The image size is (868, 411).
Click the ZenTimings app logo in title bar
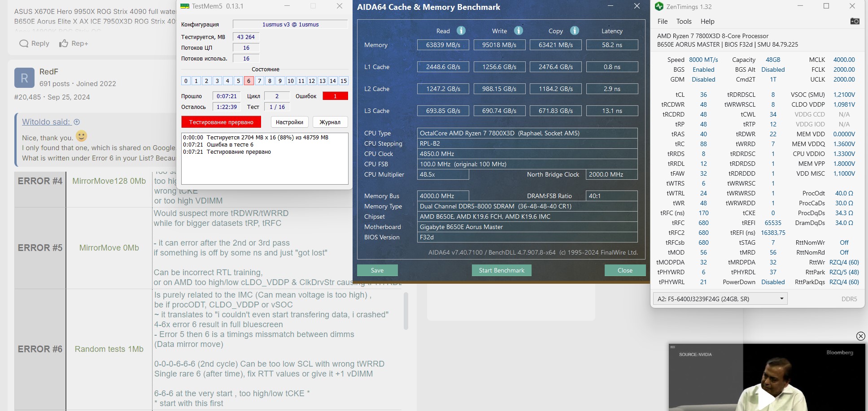pyautogui.click(x=659, y=6)
